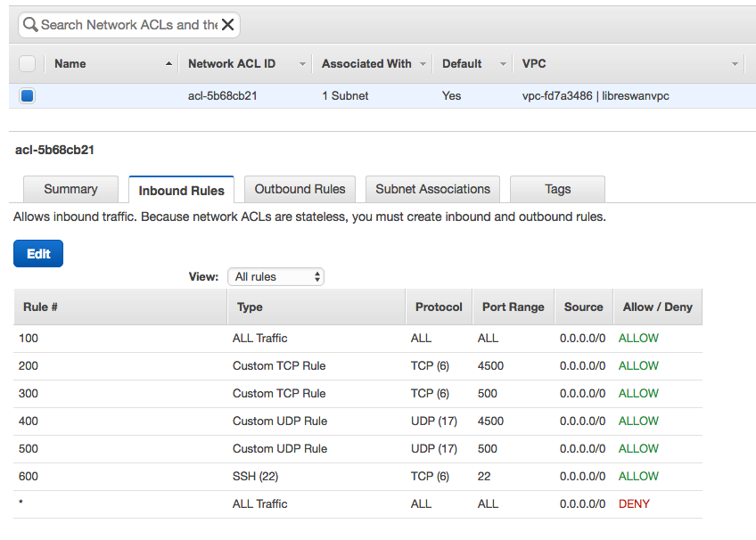Clear the search field with the X icon
This screenshot has width=756, height=540.
[228, 25]
